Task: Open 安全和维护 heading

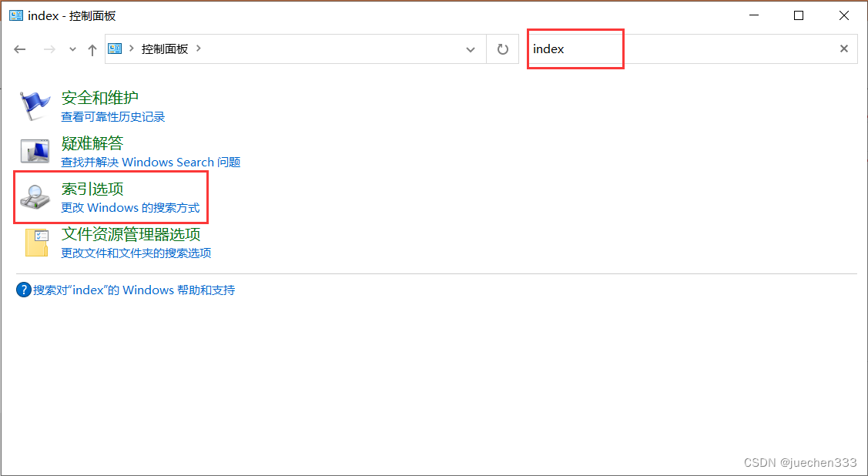Action: coord(99,98)
